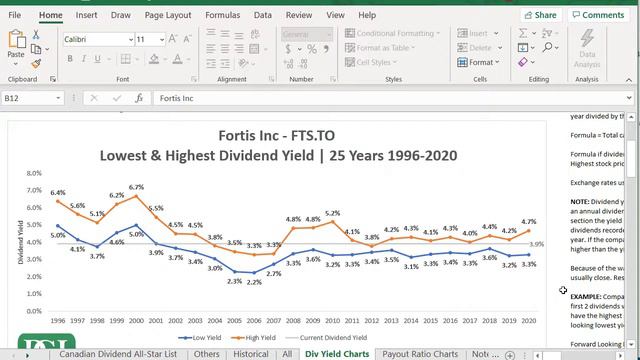Screen dimensions: 640x360
Task: Click the Fill down icon
Action: pos(523,48)
